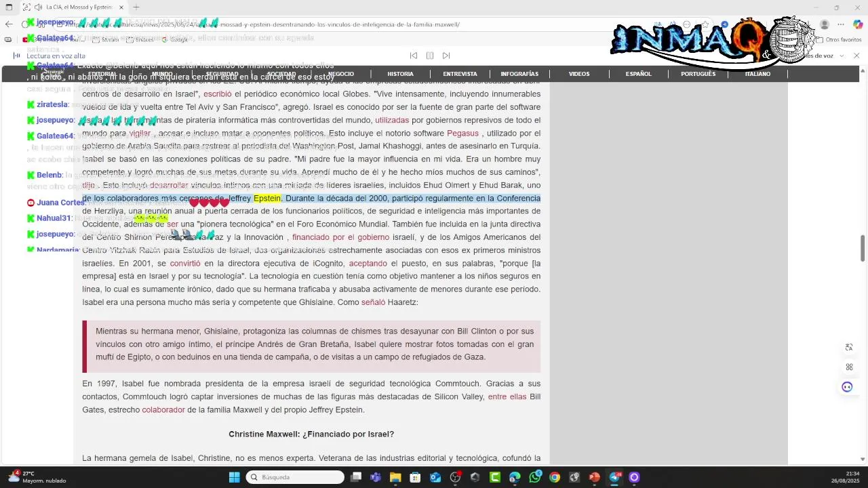Click the vertical page scrollbar thumb
This screenshot has width=868, height=488.
(x=863, y=248)
